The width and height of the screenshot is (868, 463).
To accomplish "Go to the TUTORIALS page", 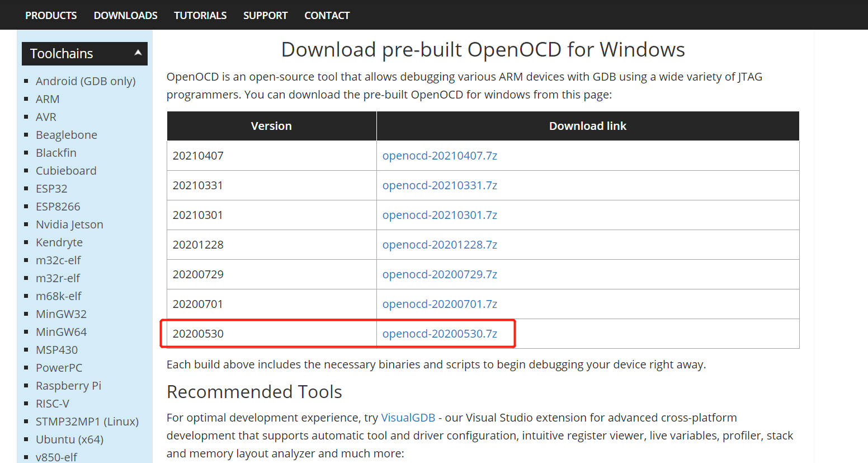I will pos(200,15).
